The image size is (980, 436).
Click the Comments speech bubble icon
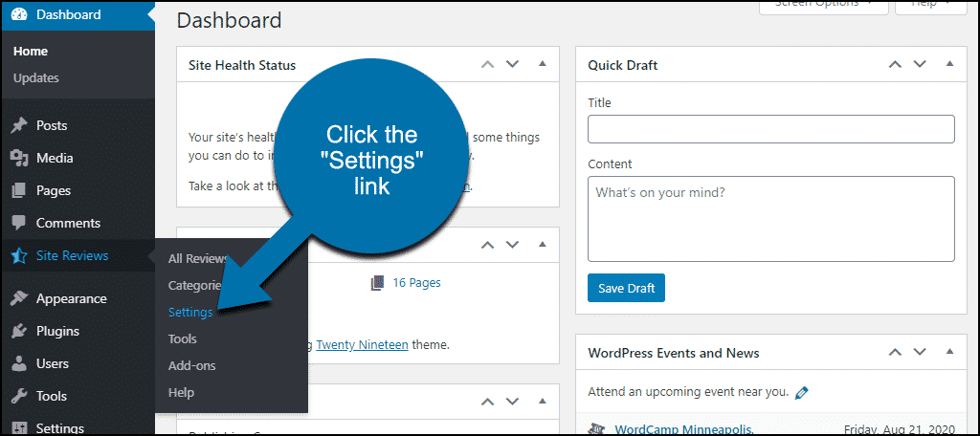19,223
